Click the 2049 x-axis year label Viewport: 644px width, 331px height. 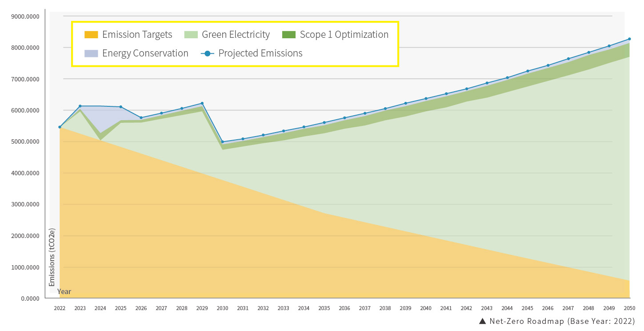(x=609, y=308)
